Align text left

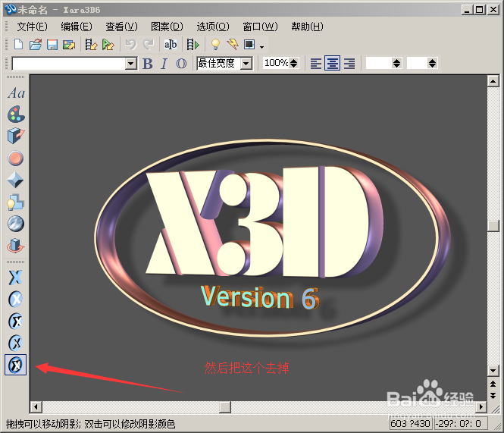pyautogui.click(x=315, y=64)
